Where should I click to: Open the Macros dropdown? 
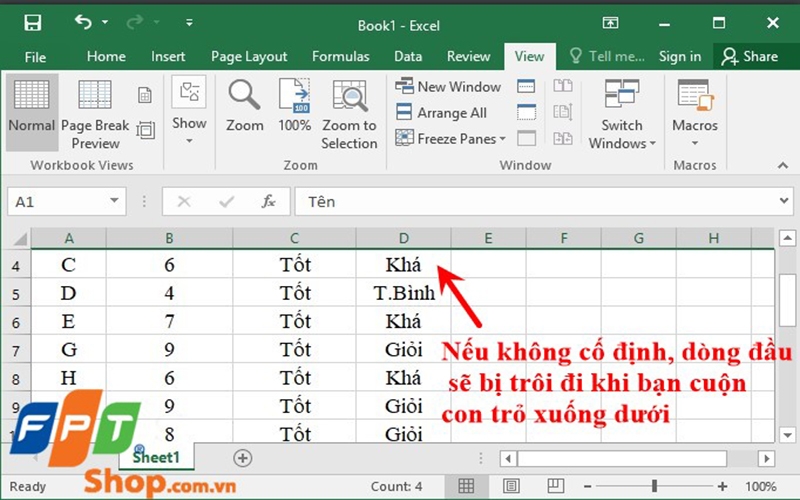(695, 113)
